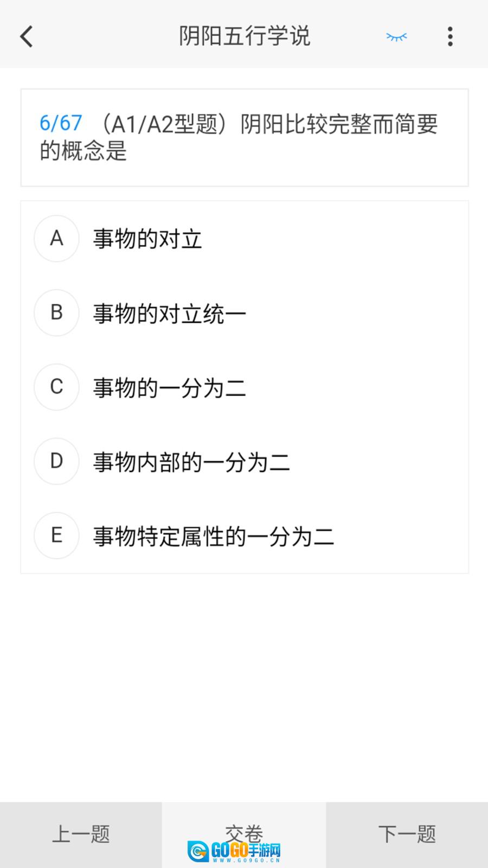
Task: Select answer option B circle
Action: click(x=56, y=313)
